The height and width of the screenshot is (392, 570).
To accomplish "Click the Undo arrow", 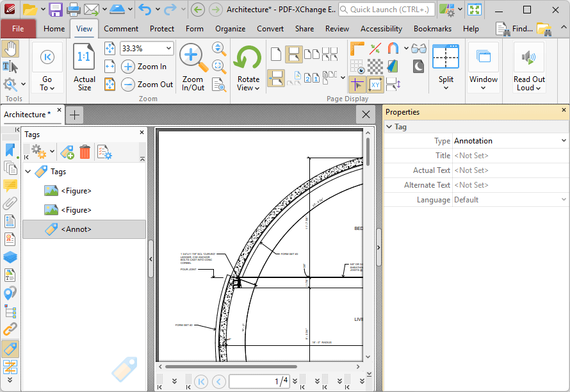I will pos(145,10).
